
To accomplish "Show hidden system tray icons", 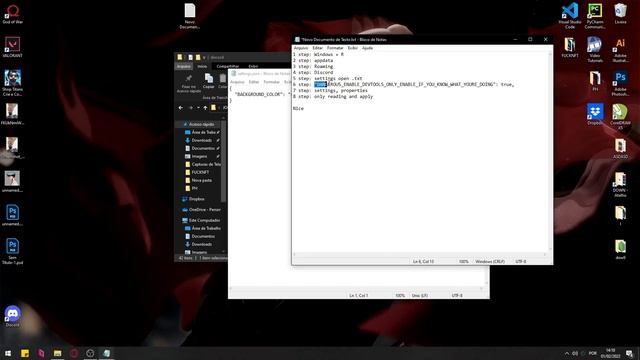I will 567,353.
